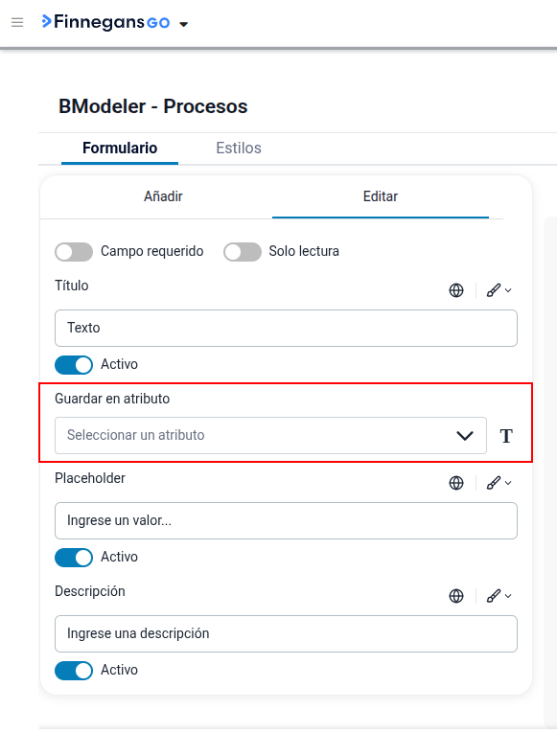Click the T text icon next to attribute selector

[506, 436]
